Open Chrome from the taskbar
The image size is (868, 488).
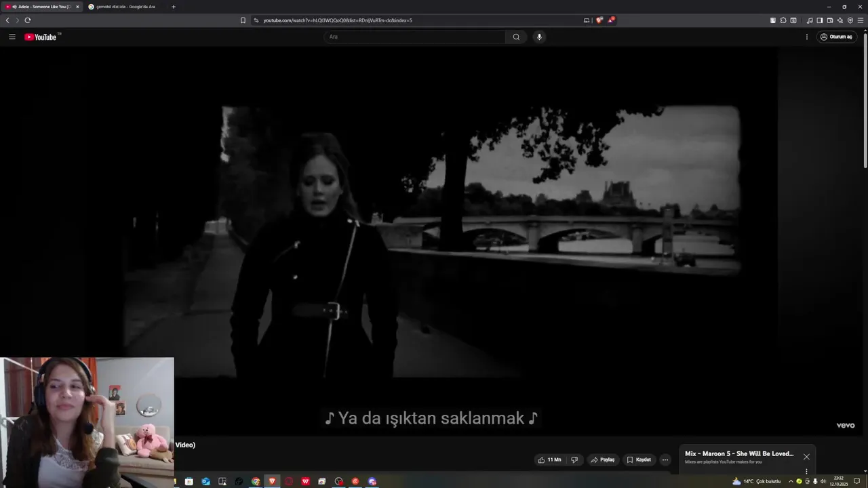tap(256, 481)
